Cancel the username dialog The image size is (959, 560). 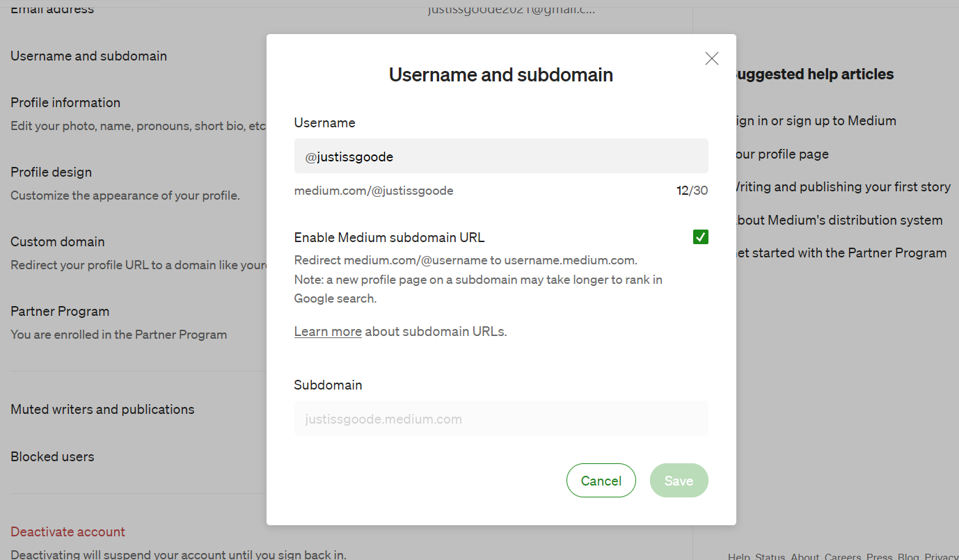pos(601,481)
